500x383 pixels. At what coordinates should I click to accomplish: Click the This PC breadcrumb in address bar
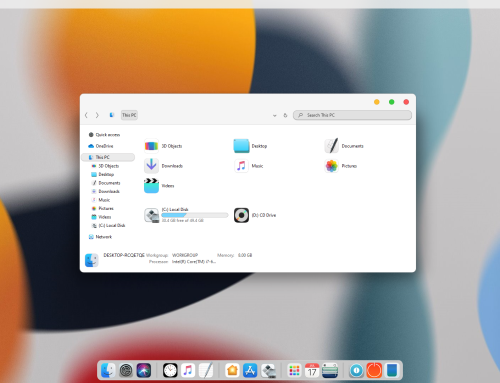coord(129,115)
